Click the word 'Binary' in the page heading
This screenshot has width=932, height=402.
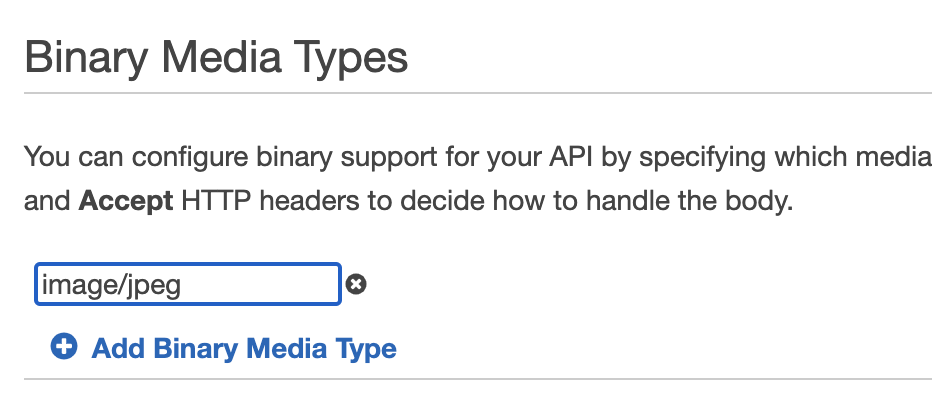[x=87, y=59]
